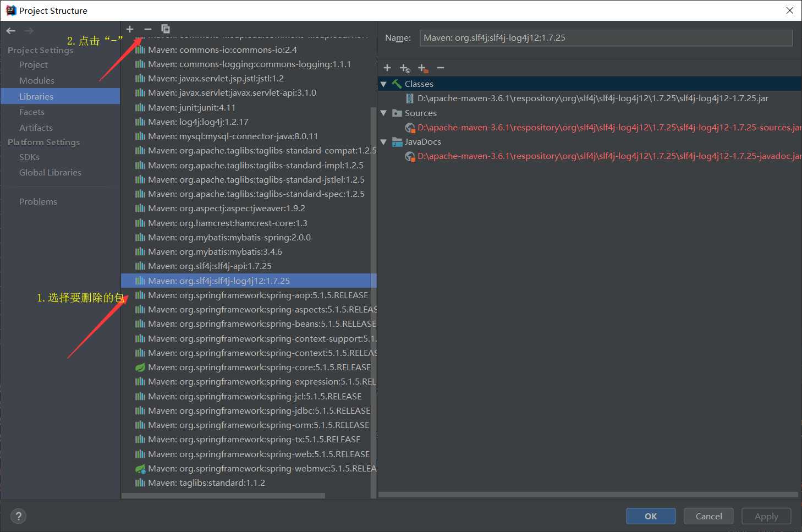Add a root with the right panel plus icon
Viewport: 802px width, 532px height.
(387, 68)
